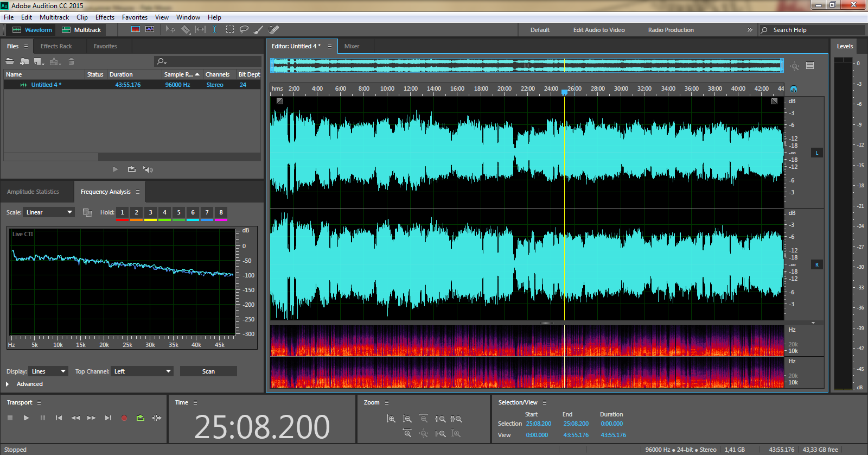Toggle Files panel auto-play speaker icon
The width and height of the screenshot is (868, 455).
point(148,169)
